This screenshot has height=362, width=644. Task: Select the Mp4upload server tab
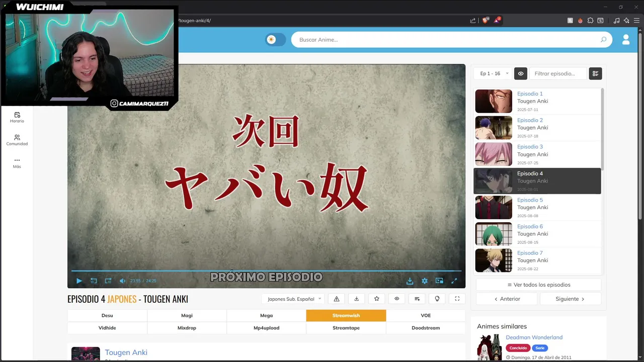(x=266, y=328)
